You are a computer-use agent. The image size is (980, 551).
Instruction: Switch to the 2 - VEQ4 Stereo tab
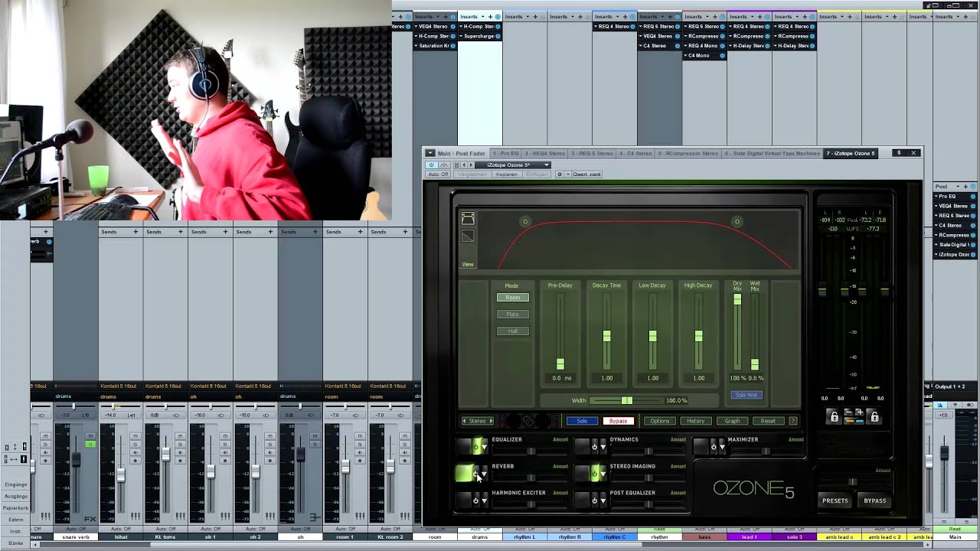(x=545, y=153)
